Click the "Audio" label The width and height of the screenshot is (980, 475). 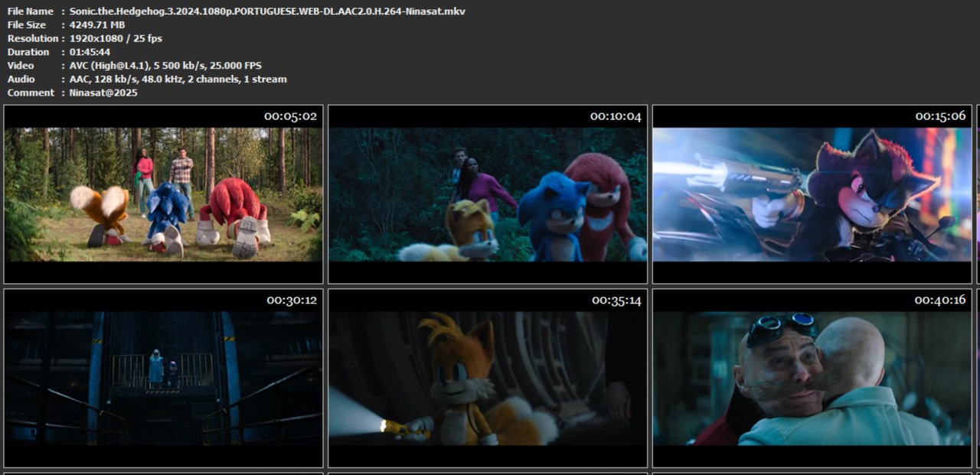[x=21, y=79]
